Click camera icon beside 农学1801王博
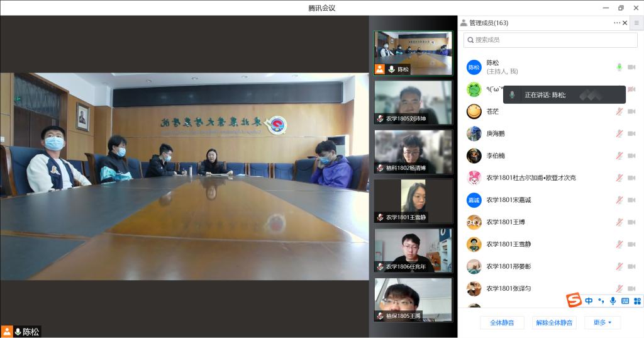This screenshot has height=338, width=644. coord(631,222)
